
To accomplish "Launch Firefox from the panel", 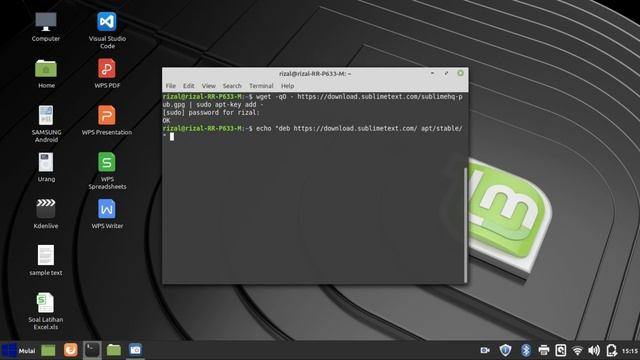I will pyautogui.click(x=71, y=350).
